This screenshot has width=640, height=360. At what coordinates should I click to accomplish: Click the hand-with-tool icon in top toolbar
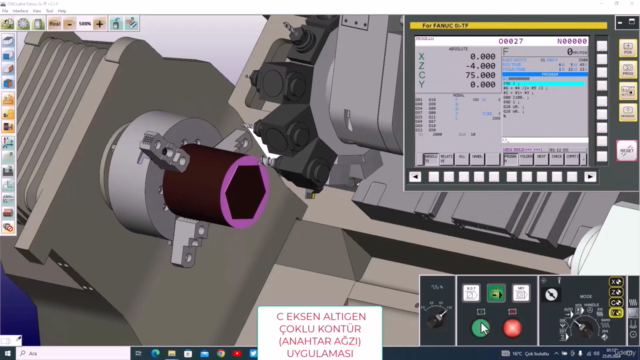point(131,24)
